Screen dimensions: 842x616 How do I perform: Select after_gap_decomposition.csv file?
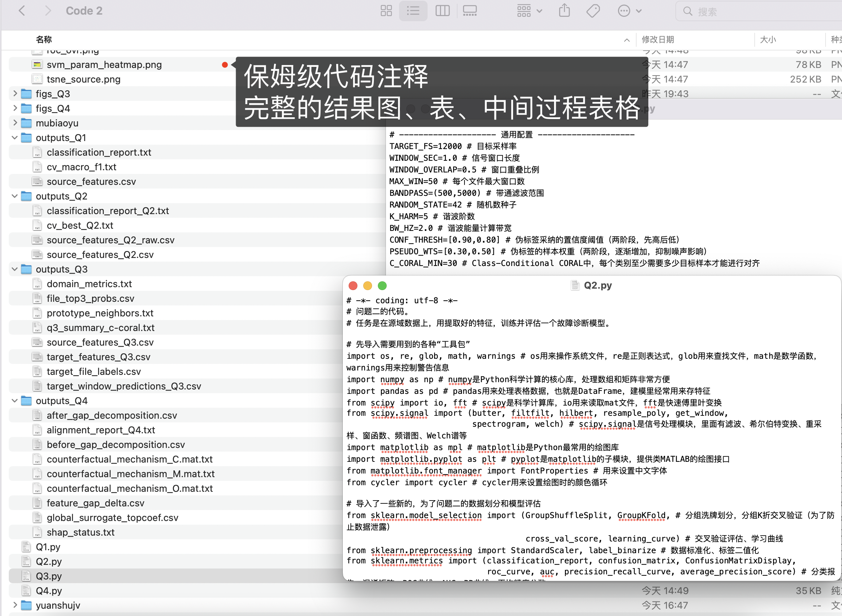pos(111,415)
